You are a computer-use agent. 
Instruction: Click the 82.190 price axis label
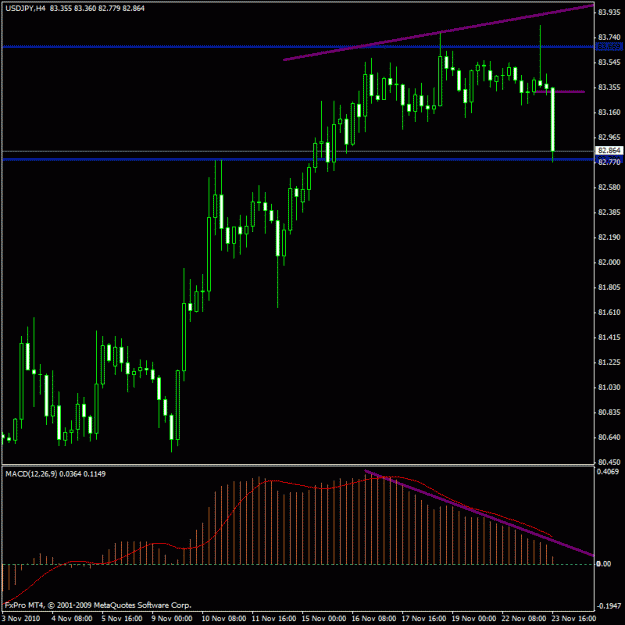click(609, 238)
